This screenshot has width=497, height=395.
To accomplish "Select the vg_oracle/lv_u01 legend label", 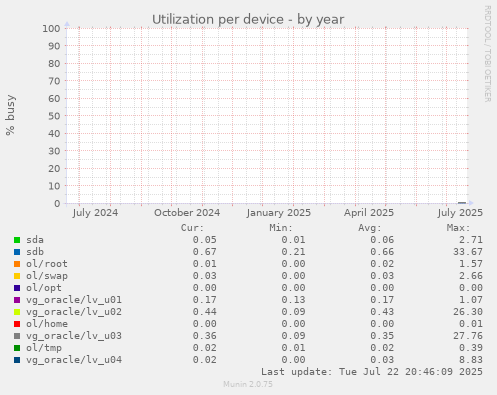I will point(74,300).
